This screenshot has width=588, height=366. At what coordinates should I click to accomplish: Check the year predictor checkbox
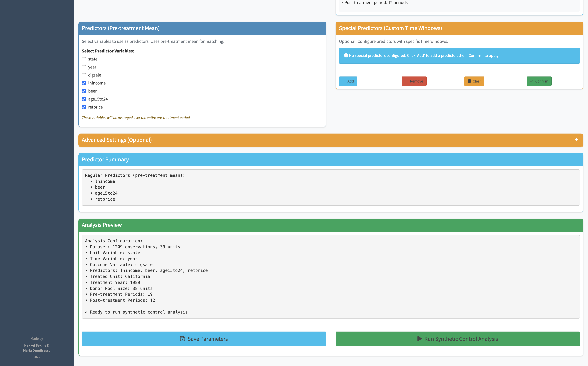[x=84, y=67]
